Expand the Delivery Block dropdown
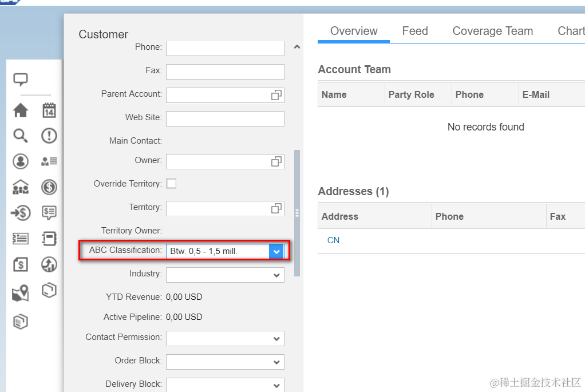The image size is (585, 392). (x=276, y=385)
